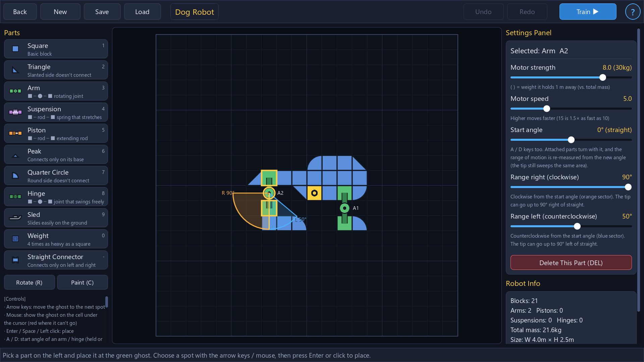The height and width of the screenshot is (362, 644).
Task: Choose the Straight Connector part icon
Action: click(15, 260)
